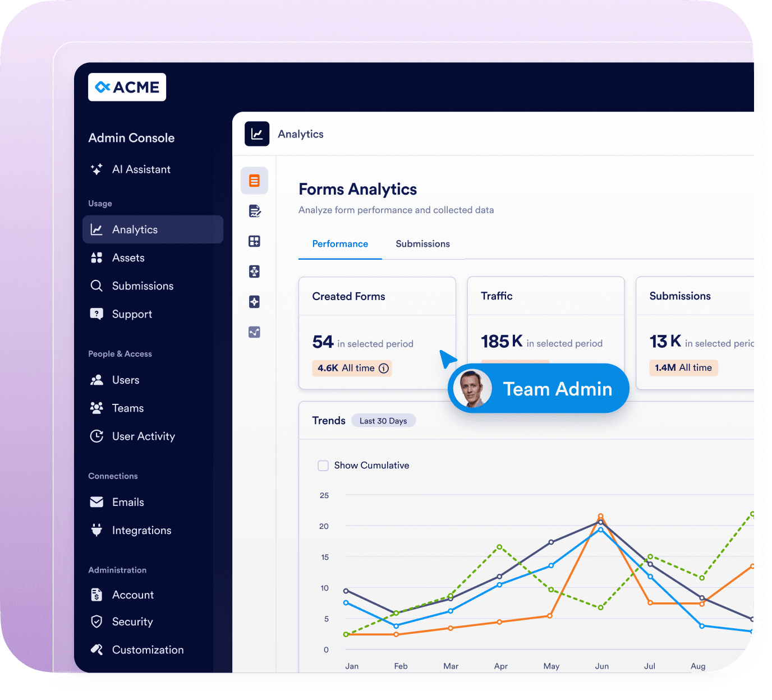Click the Analytics chart icon in header
This screenshot has width=772, height=700.
click(257, 134)
